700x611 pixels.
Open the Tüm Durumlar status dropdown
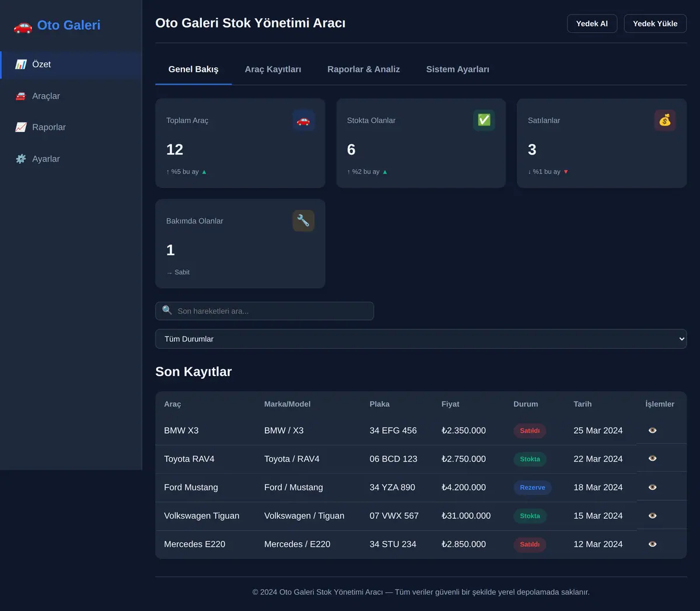point(421,339)
